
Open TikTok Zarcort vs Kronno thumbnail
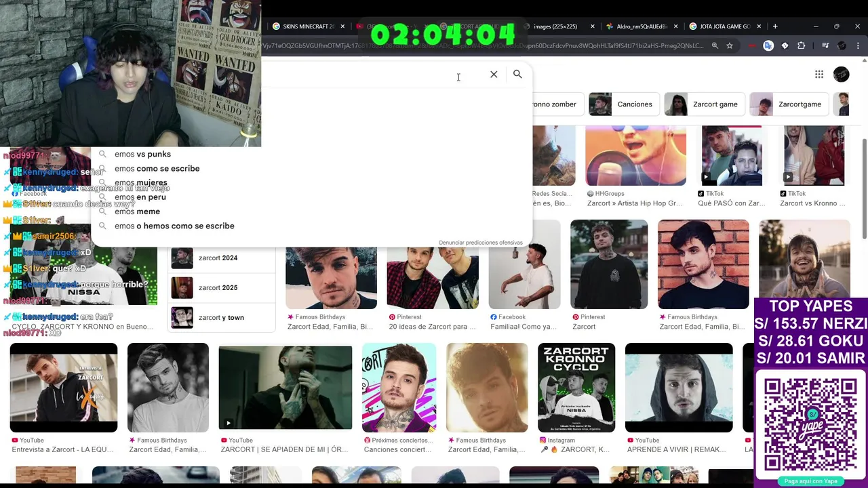click(814, 155)
